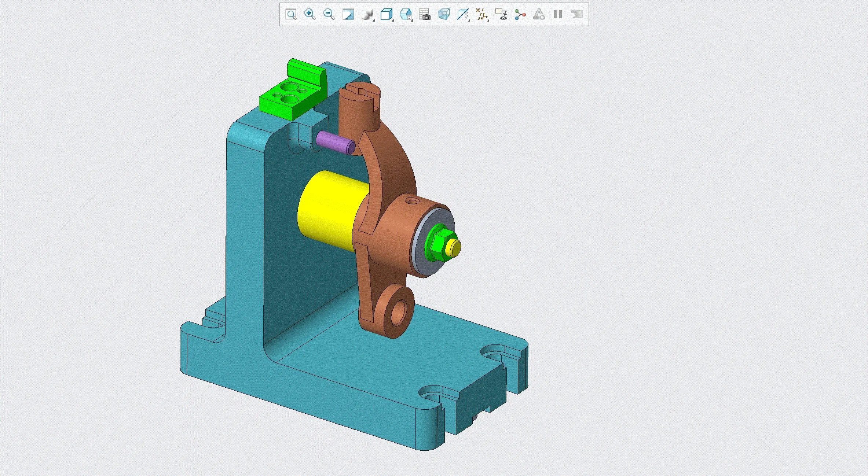This screenshot has width=868, height=476.
Task: Expand the View Section options dropdown
Action: 463,15
